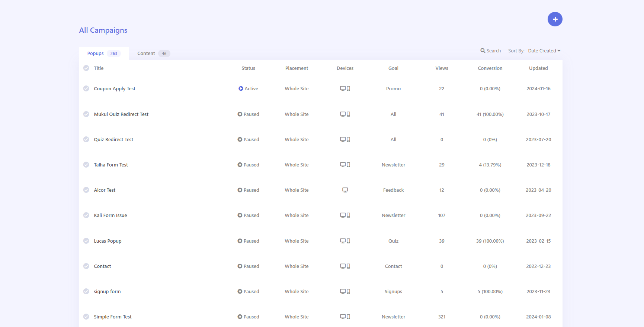
Task: Click the Paused status icon for Mukul Quiz Redirect Test
Action: click(240, 114)
